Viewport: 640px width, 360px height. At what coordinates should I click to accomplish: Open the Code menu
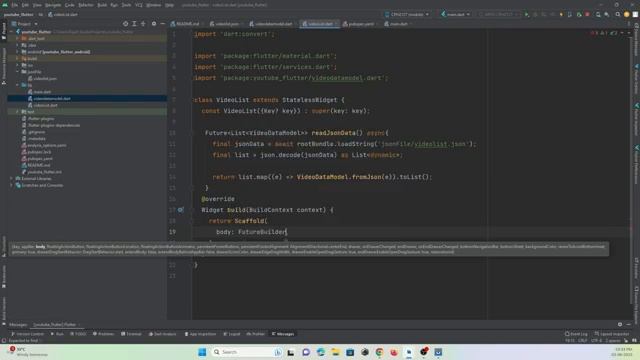point(70,5)
